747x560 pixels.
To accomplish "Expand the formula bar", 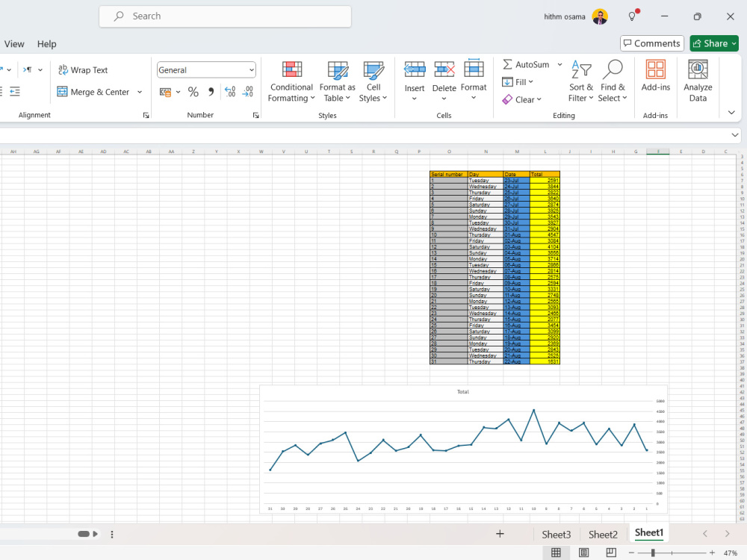I will (734, 135).
